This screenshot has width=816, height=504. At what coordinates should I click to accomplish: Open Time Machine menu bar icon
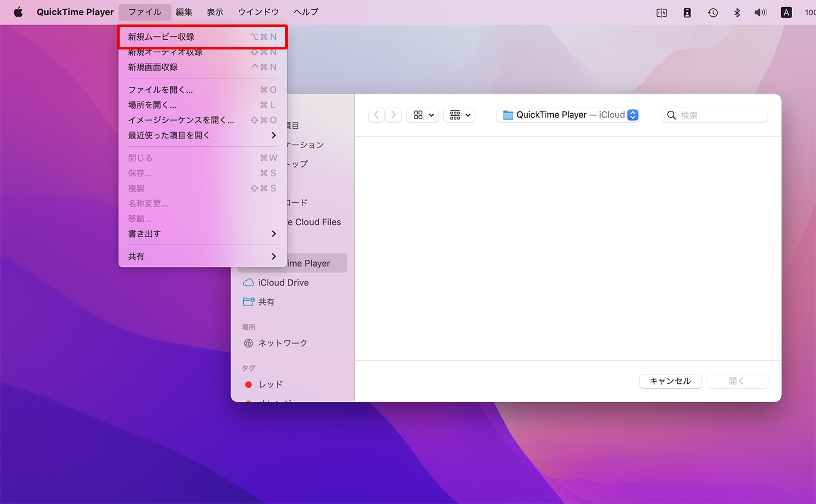(x=713, y=13)
